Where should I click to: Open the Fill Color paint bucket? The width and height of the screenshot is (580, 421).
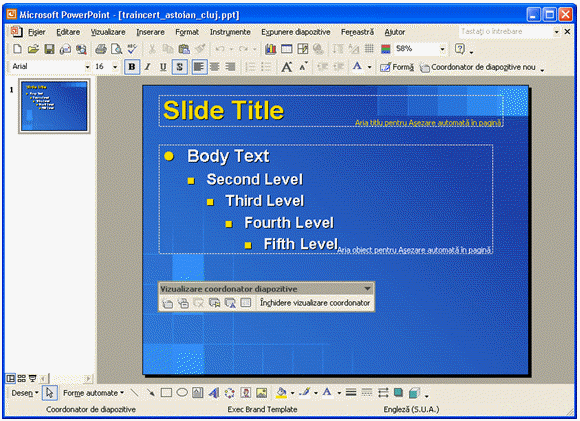[x=281, y=393]
